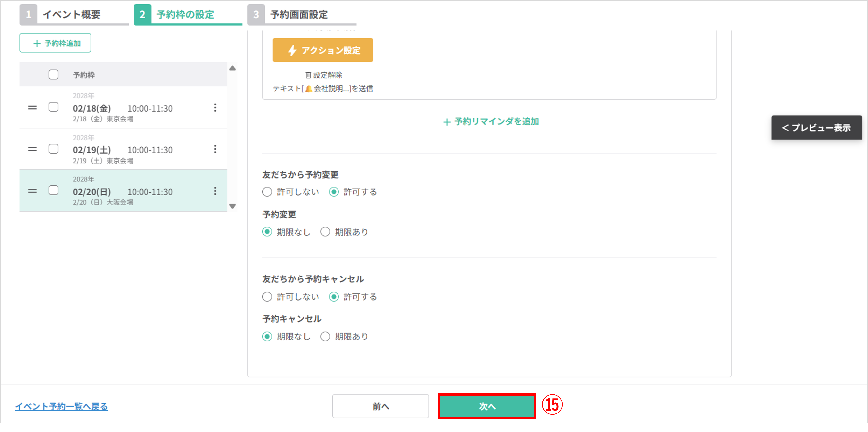
Task: Open the three-dot menu for 02/20(日) slot
Action: click(x=215, y=191)
